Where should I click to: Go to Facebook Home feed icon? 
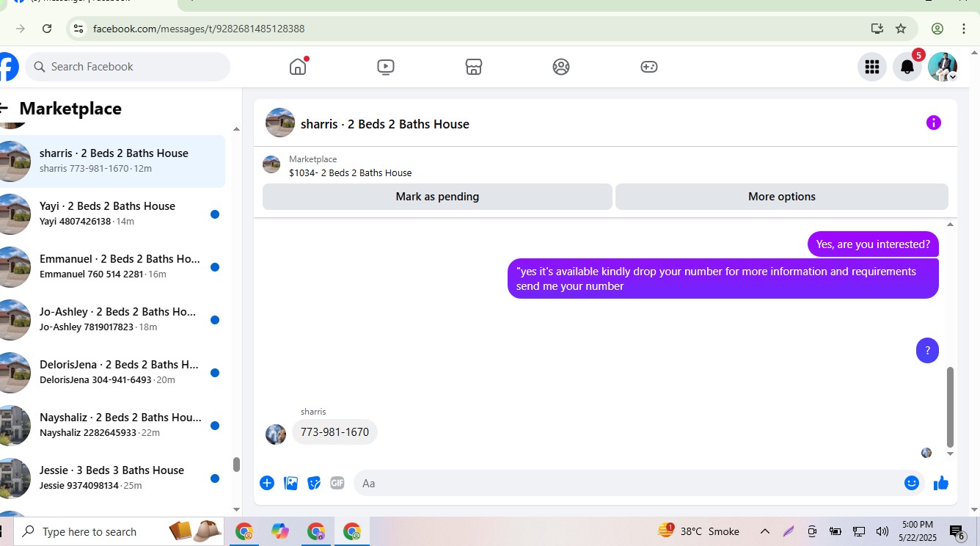[298, 67]
